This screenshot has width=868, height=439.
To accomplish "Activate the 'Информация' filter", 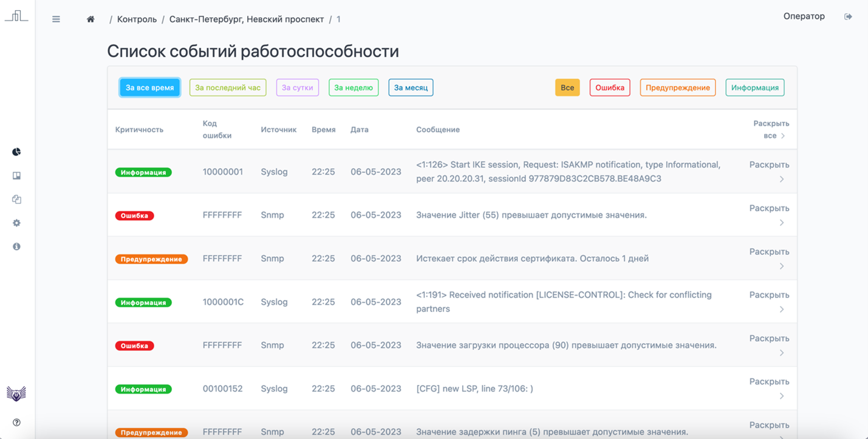I will tap(754, 87).
